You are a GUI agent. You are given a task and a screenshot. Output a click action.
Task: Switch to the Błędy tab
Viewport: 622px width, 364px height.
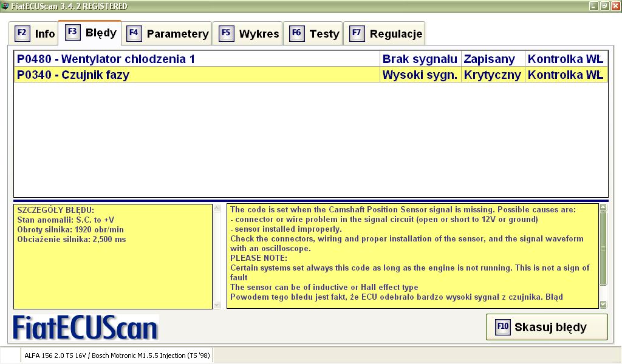click(x=90, y=33)
